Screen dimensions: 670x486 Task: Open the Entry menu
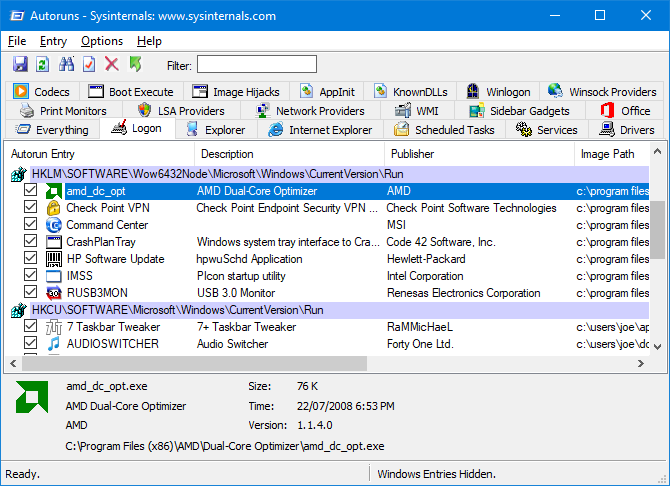tap(53, 41)
